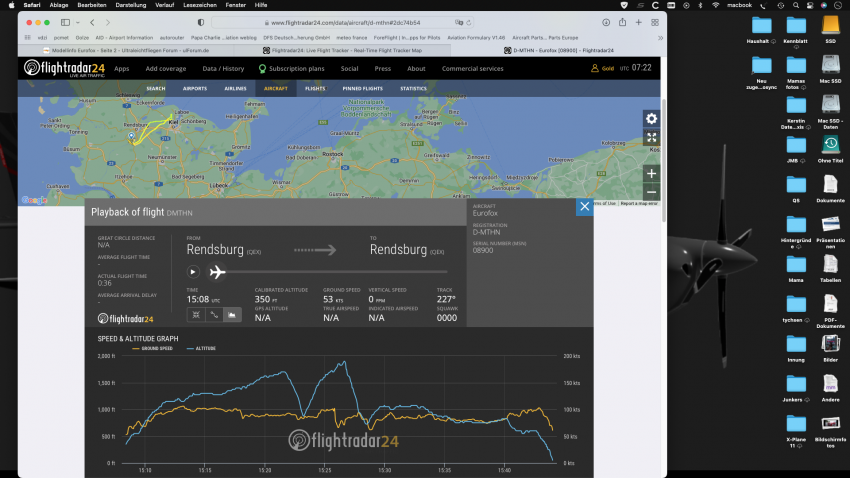The width and height of the screenshot is (850, 478).
Task: Open Subscription plans
Action: (x=292, y=69)
